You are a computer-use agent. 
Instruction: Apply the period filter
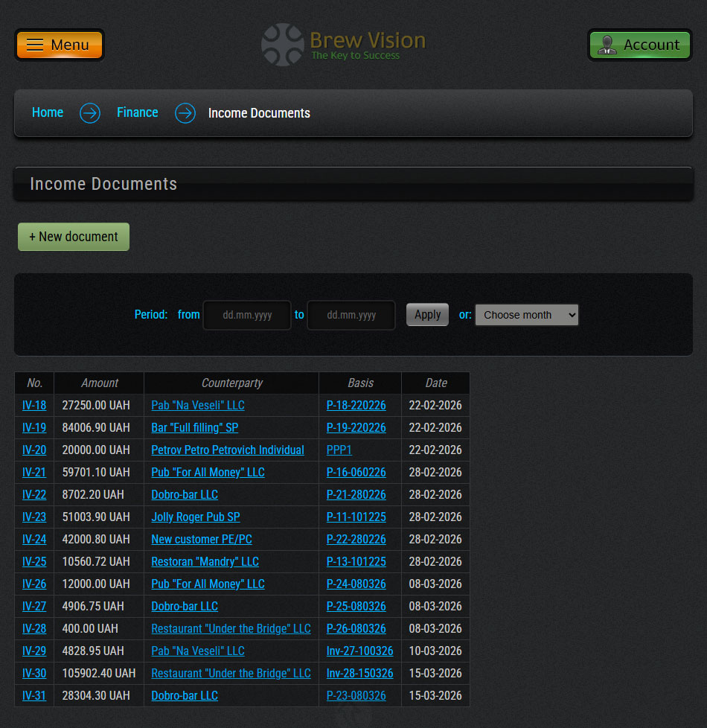coord(427,315)
